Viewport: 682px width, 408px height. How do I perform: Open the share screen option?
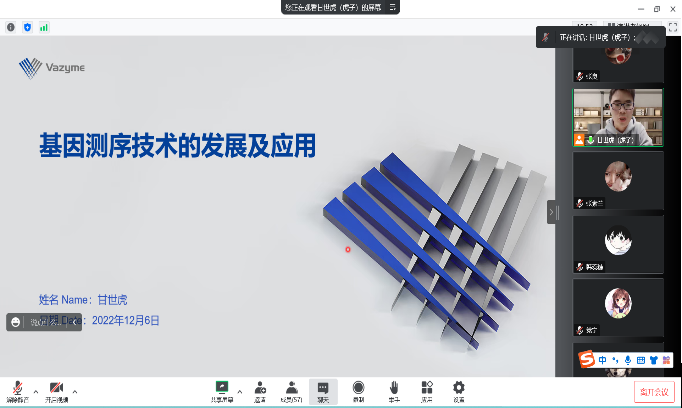222,388
